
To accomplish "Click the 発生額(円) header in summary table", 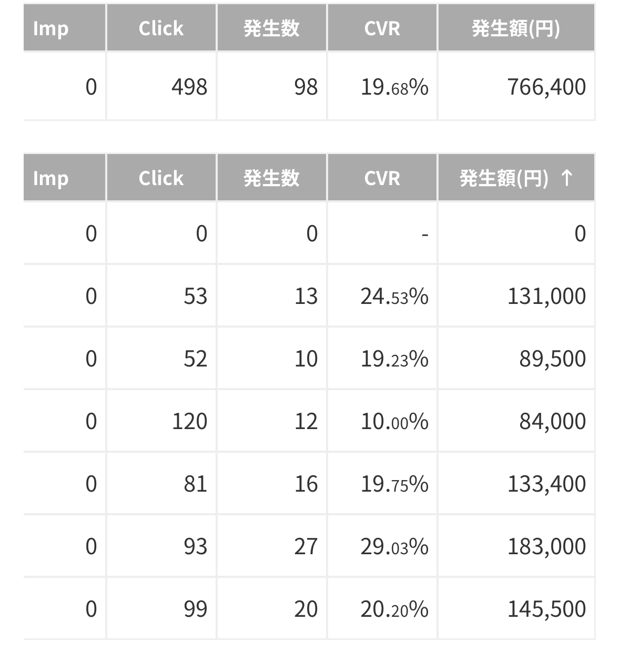I will tap(516, 28).
